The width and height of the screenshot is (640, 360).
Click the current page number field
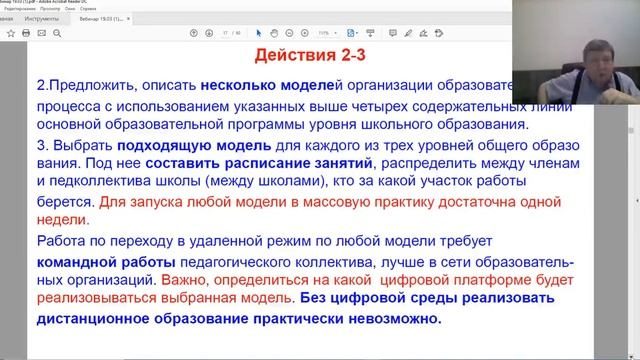tap(226, 33)
